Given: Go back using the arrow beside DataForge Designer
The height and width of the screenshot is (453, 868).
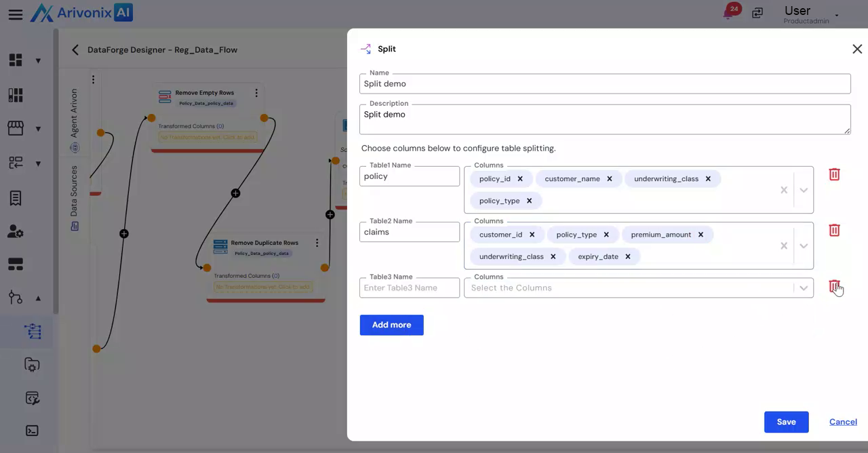Looking at the screenshot, I should point(75,50).
